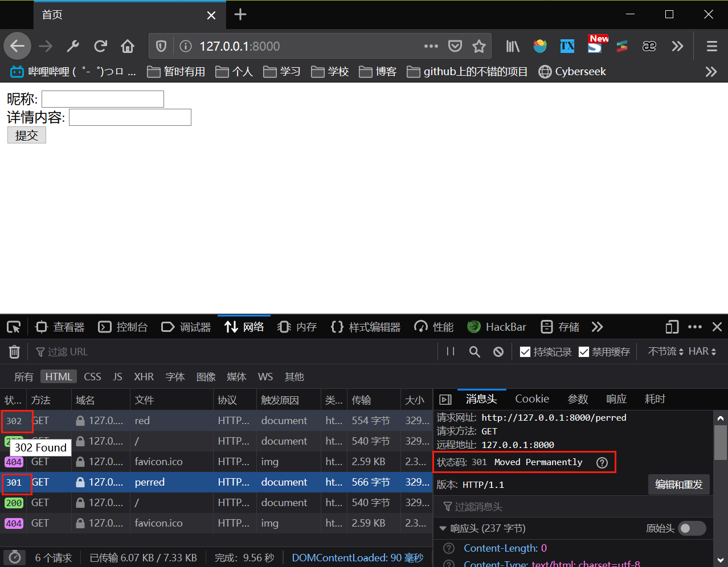The height and width of the screenshot is (567, 728).
Task: Open the 样式编辑器 tab
Action: tap(366, 327)
